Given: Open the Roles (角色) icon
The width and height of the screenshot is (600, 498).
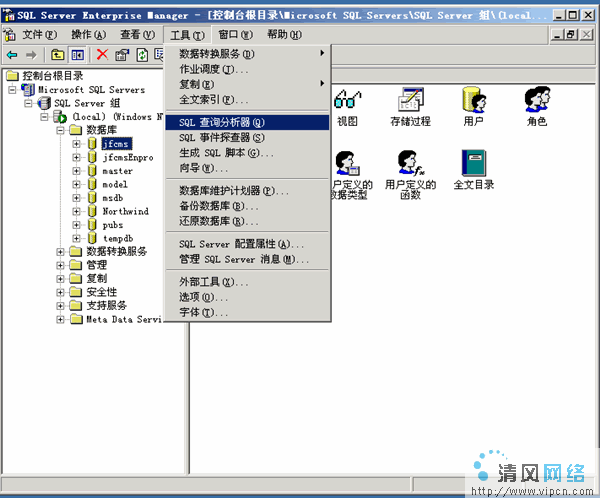Looking at the screenshot, I should tap(537, 100).
